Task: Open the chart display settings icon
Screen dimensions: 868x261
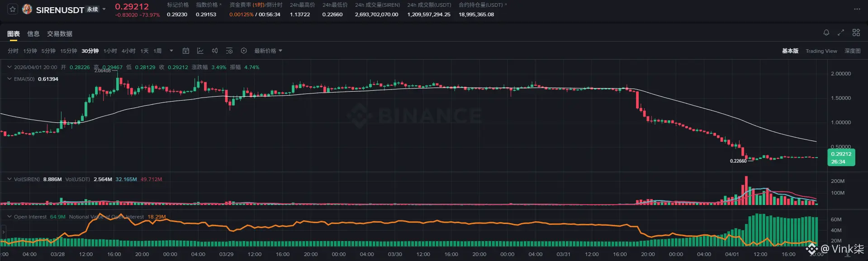Action: point(229,51)
